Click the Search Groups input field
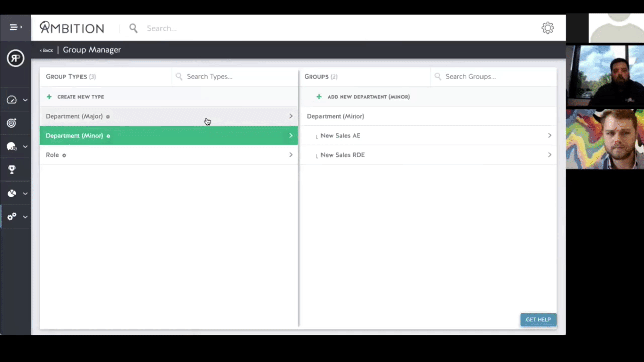Screen dimensions: 644x362 point(493,77)
